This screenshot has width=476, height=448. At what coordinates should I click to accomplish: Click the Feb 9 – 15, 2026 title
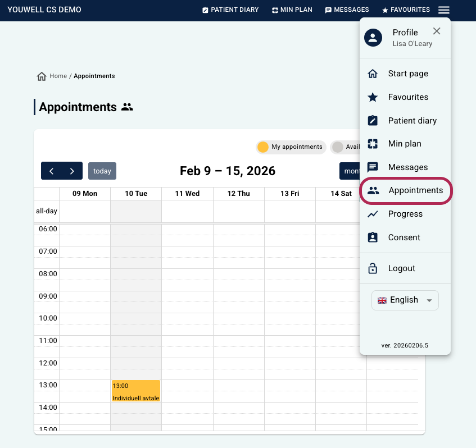(x=228, y=171)
